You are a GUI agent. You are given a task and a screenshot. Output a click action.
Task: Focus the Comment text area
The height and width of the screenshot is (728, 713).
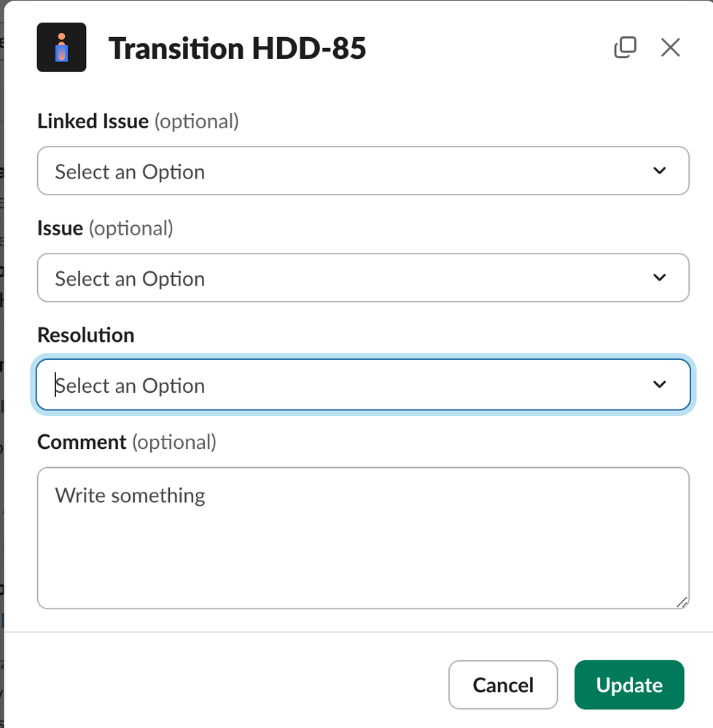coord(362,547)
